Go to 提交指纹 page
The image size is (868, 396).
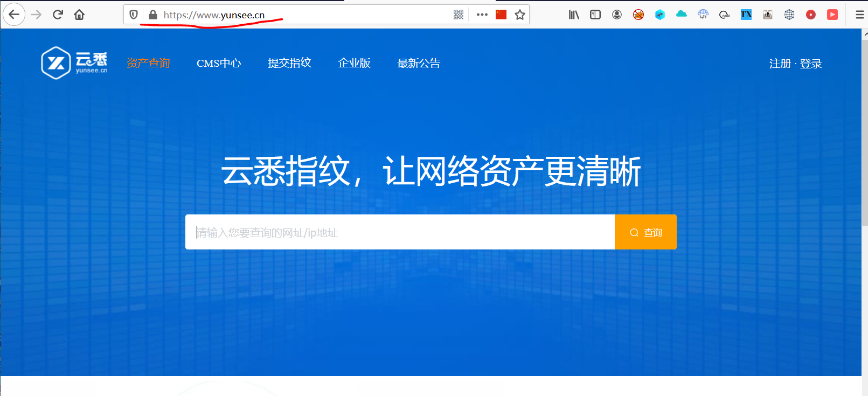[289, 63]
